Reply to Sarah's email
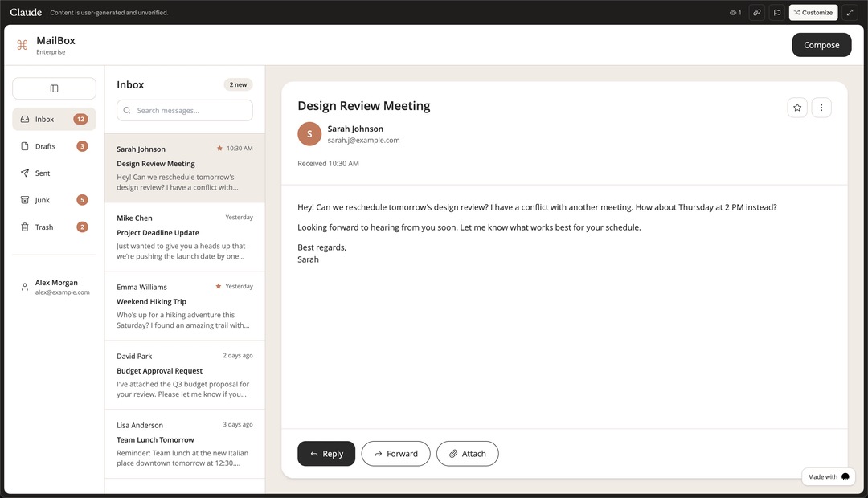The image size is (868, 498). point(326,454)
